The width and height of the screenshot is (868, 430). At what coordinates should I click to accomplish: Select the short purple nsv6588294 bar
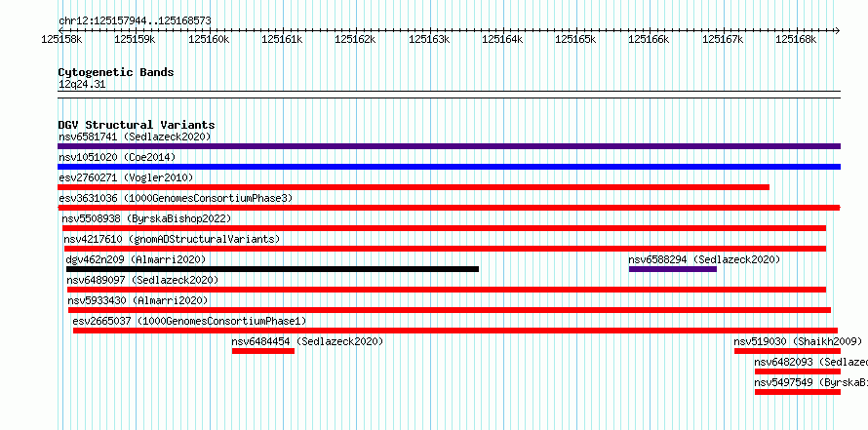pos(673,269)
